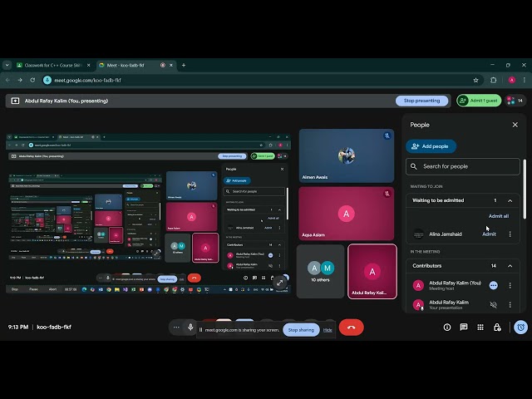Click Admit all link
532x399 pixels.
(499, 216)
